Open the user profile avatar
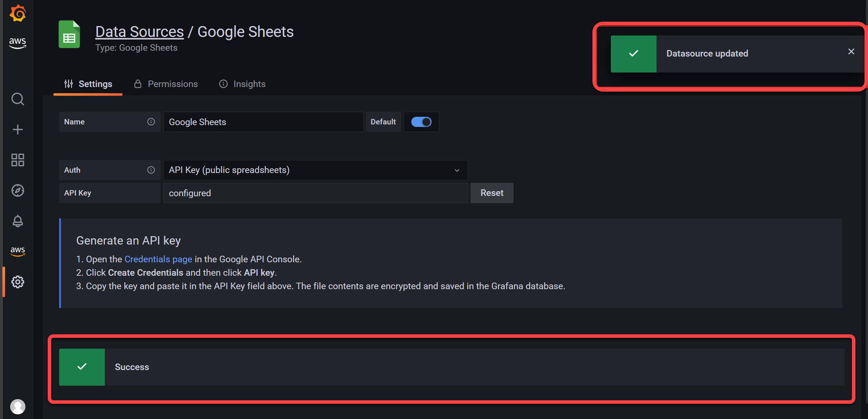The image size is (868, 419). 18,406
